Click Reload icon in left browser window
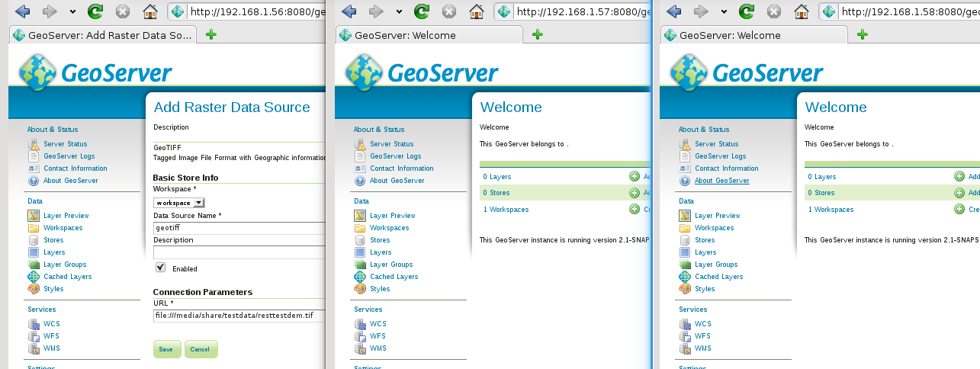 tap(95, 11)
